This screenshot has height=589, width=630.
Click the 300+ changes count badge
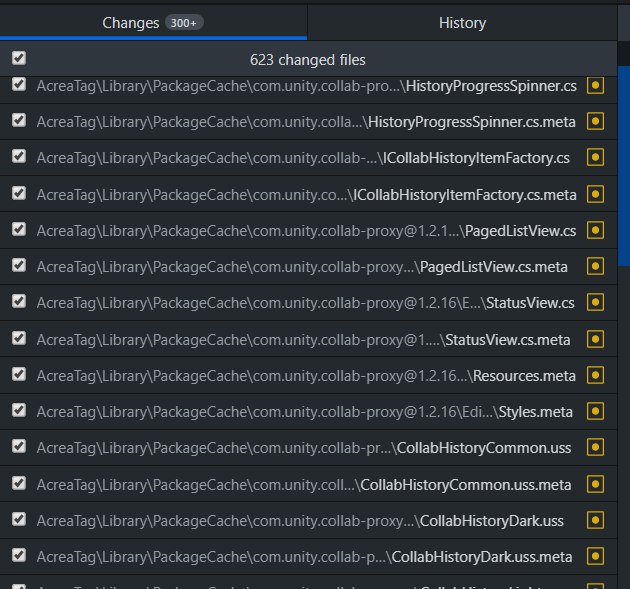(184, 22)
